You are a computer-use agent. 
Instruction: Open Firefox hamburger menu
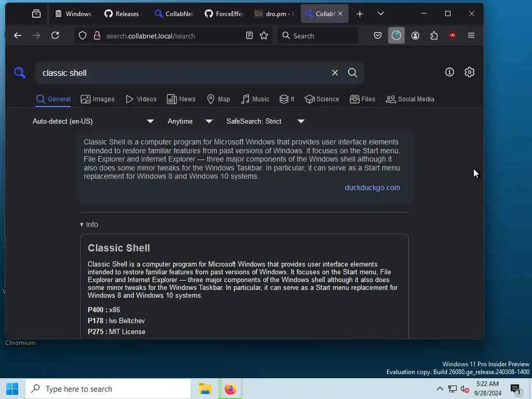pyautogui.click(x=471, y=36)
